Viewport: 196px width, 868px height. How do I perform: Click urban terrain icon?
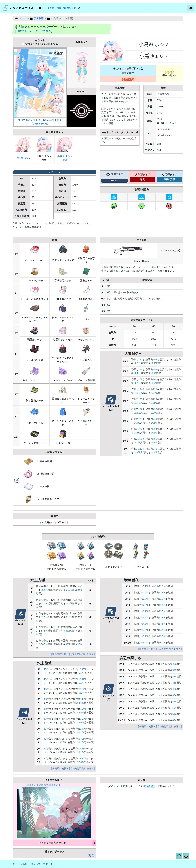[x=114, y=197]
